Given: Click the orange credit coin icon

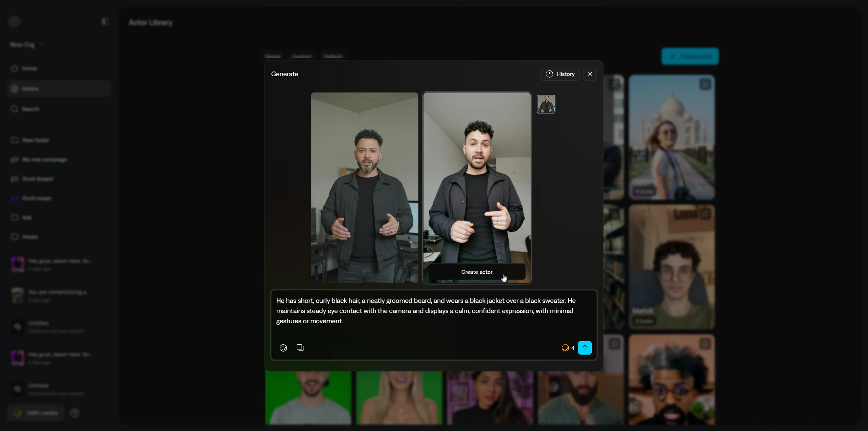Looking at the screenshot, I should (x=565, y=348).
